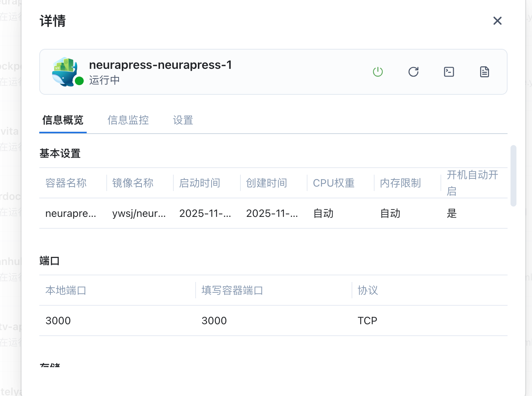Click the image name ywsj/neur... cell
The width and height of the screenshot is (532, 396).
[139, 214]
